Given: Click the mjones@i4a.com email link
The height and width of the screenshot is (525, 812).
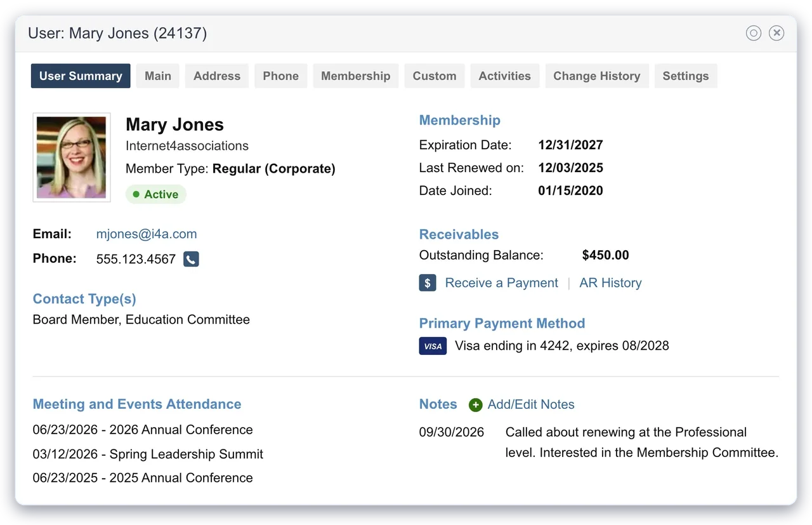Looking at the screenshot, I should pos(147,234).
